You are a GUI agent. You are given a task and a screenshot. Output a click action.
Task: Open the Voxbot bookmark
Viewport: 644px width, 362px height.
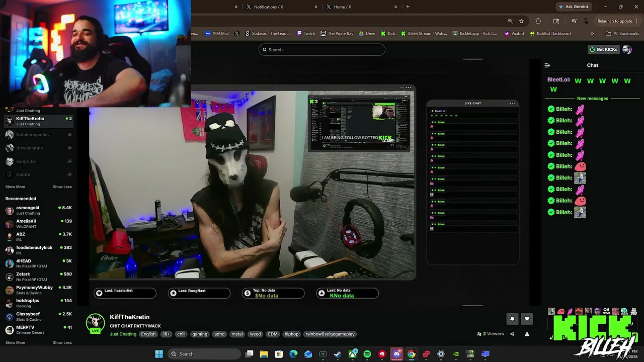(x=514, y=34)
